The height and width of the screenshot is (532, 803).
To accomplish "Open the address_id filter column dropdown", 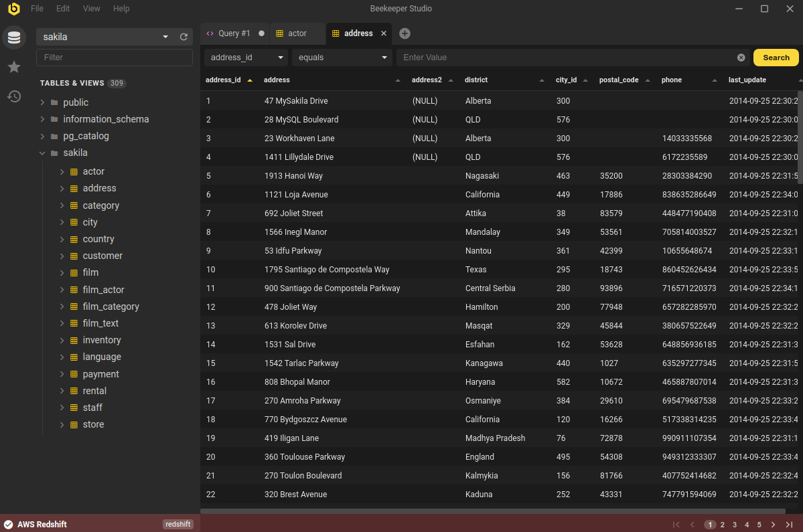I will pos(246,58).
